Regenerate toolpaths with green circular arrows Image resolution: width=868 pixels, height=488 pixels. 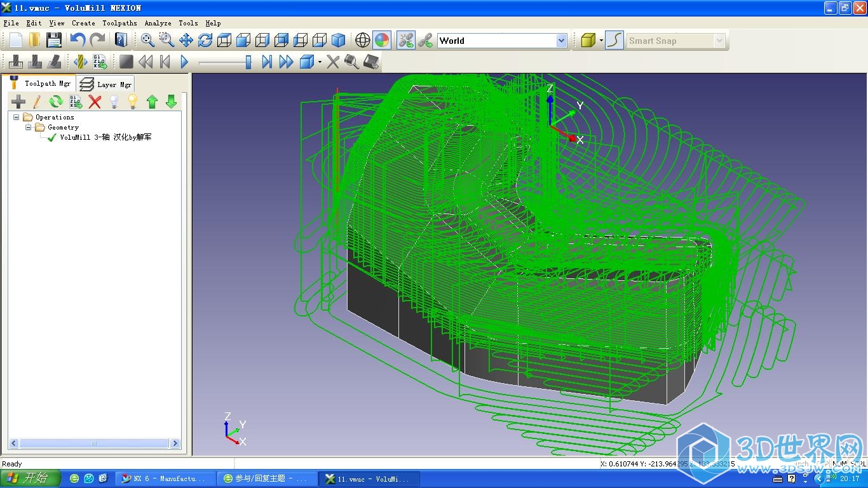click(56, 101)
